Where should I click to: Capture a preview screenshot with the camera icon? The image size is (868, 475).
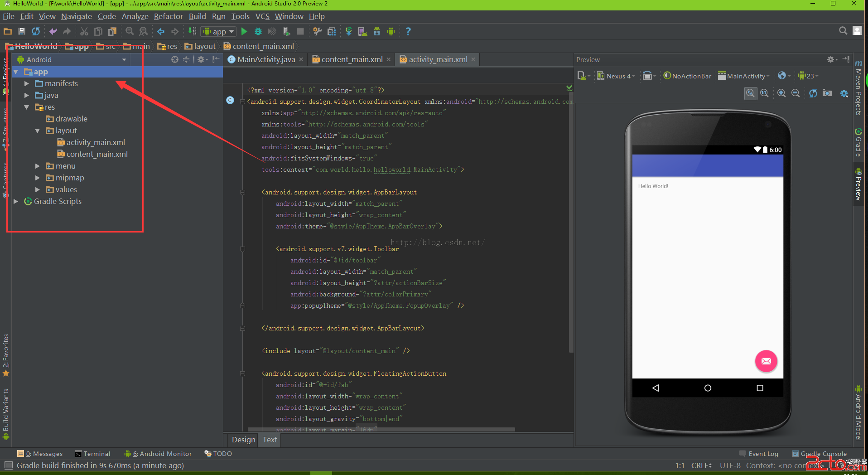point(827,93)
